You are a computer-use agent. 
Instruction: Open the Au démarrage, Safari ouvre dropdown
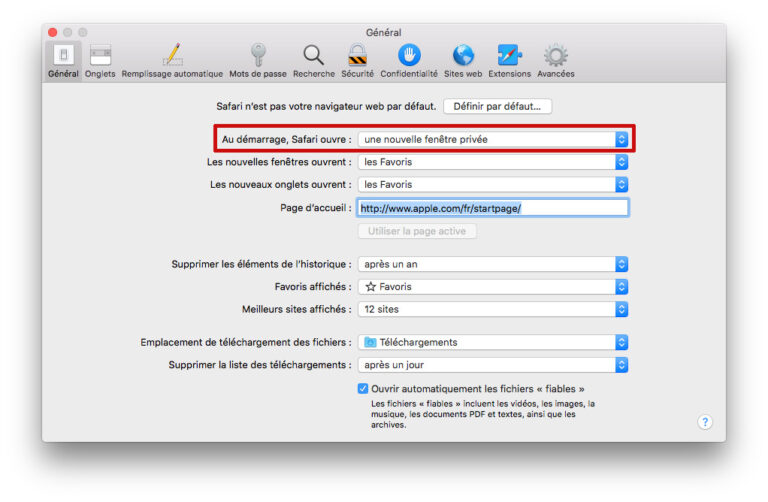pyautogui.click(x=493, y=139)
